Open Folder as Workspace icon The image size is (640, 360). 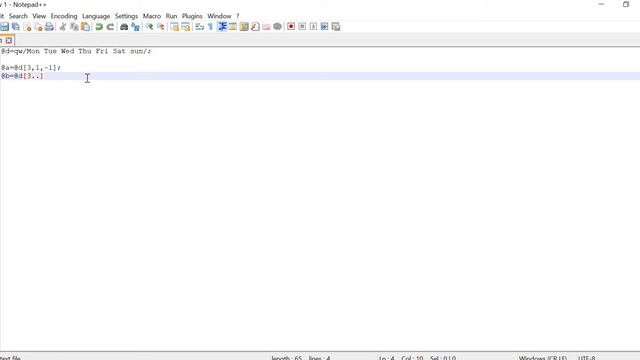[x=267, y=27]
